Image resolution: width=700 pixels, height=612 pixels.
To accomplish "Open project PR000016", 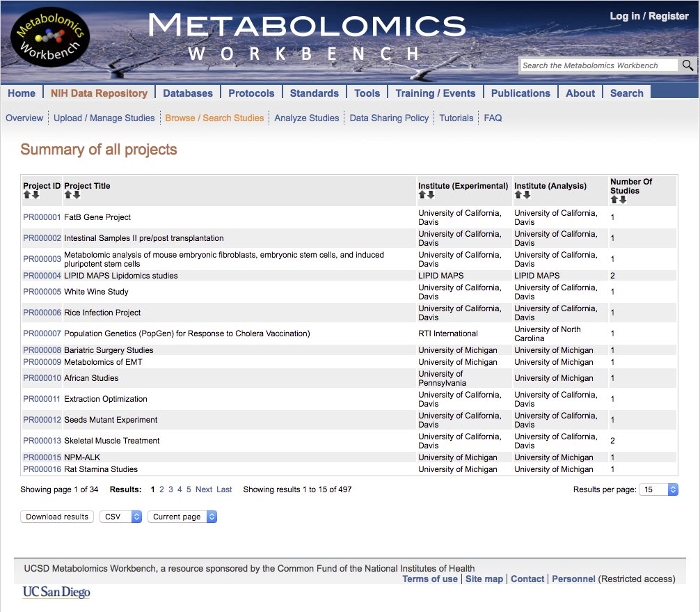I will point(42,469).
